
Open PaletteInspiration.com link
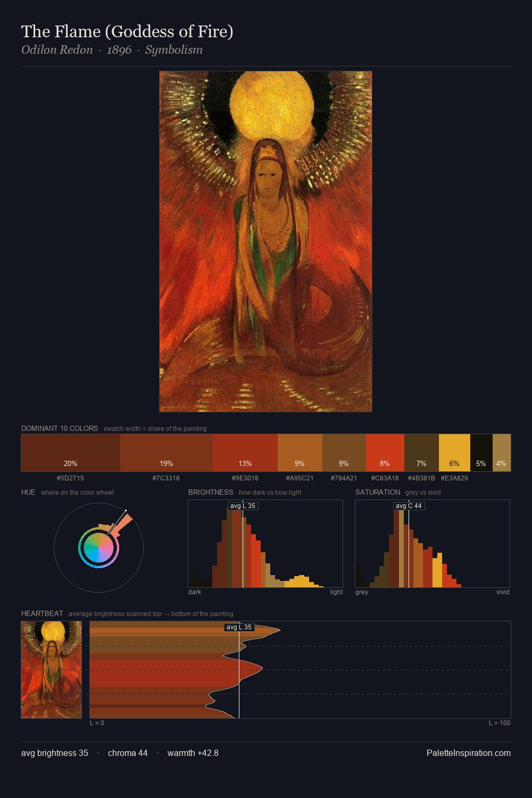tap(469, 753)
